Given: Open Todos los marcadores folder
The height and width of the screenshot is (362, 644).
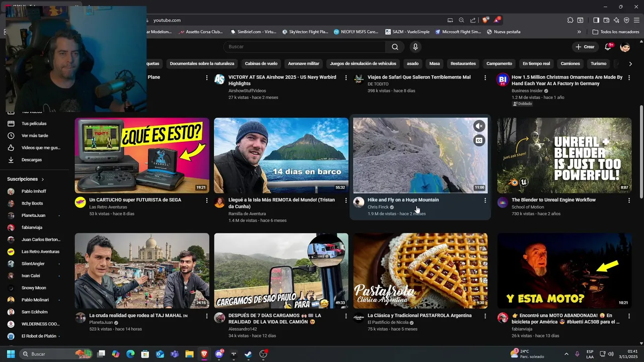Looking at the screenshot, I should coord(616,32).
